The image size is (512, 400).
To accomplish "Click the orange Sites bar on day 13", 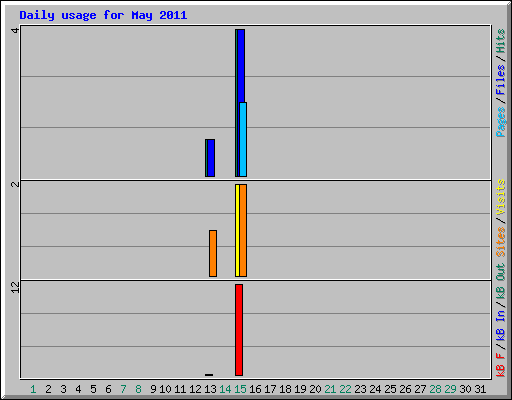I will coord(213,253).
